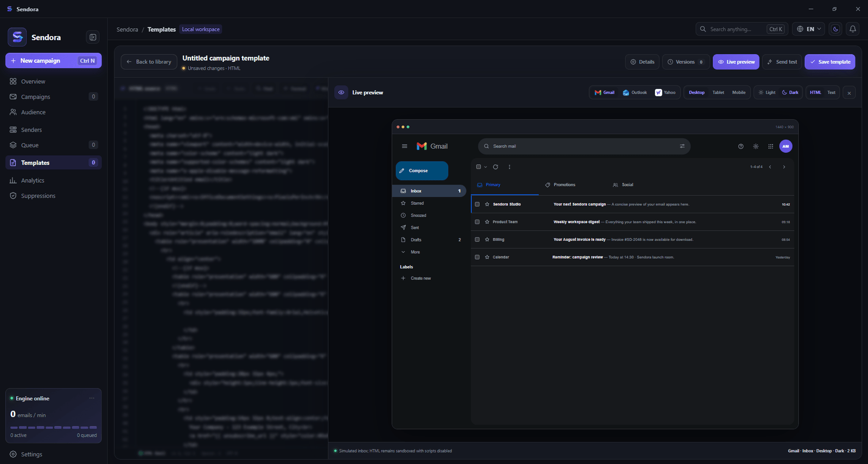Open Settings at sidebar bottom
This screenshot has width=868, height=464.
[x=53, y=454]
